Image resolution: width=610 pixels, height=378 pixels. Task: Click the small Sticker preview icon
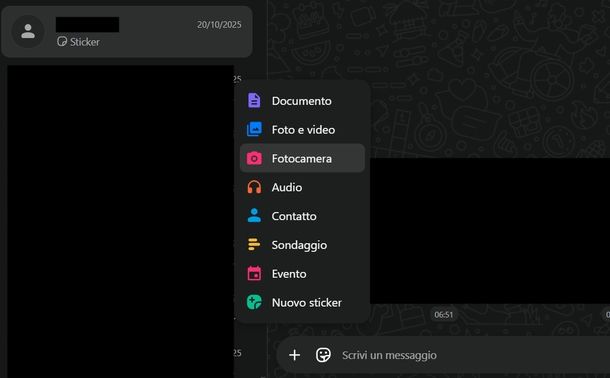[62, 42]
